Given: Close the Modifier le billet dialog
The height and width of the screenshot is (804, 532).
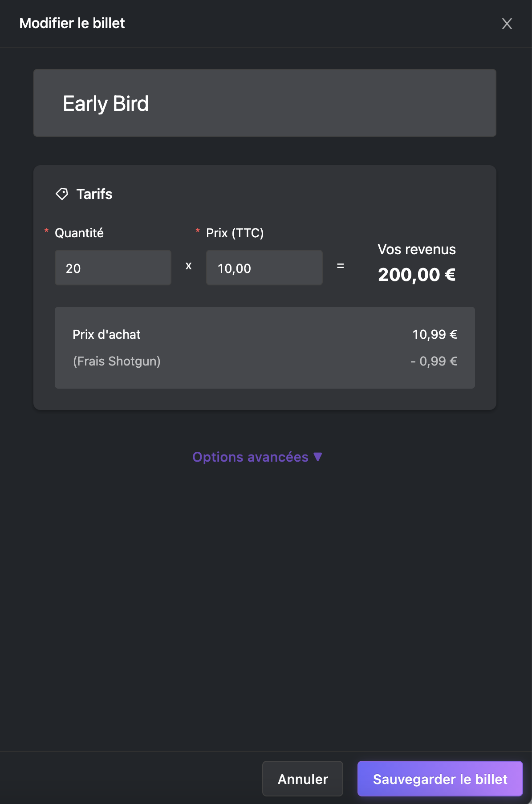Looking at the screenshot, I should point(507,24).
